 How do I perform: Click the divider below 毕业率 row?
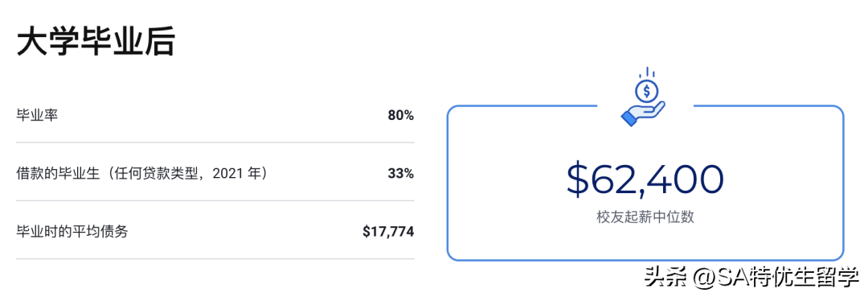tap(215, 142)
